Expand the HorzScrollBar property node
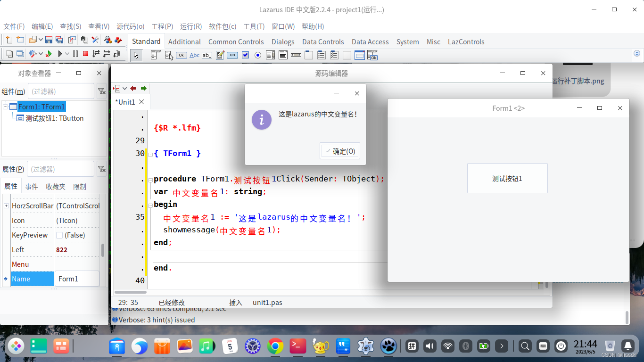This screenshot has width=644, height=362. pos(6,206)
